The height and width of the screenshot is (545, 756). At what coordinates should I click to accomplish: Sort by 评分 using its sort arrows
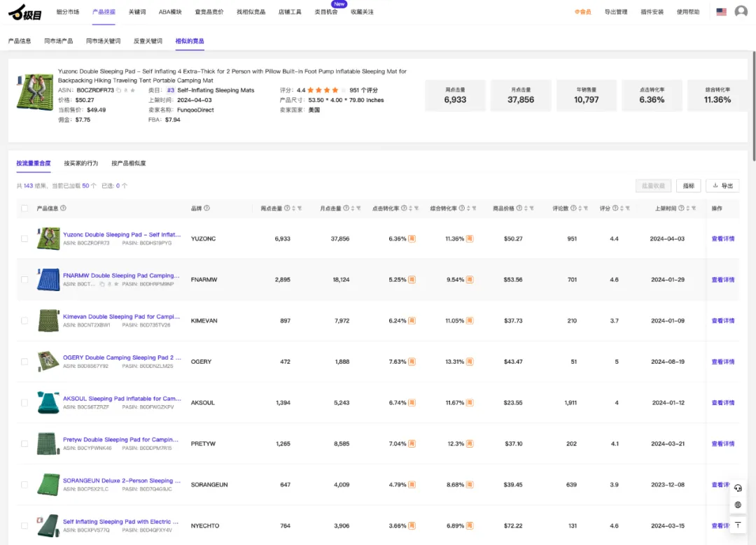(x=622, y=208)
